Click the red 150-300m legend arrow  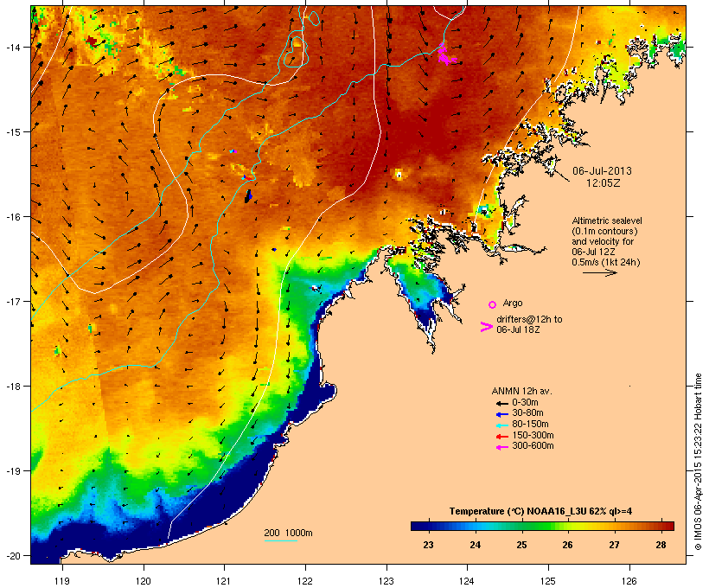(501, 437)
